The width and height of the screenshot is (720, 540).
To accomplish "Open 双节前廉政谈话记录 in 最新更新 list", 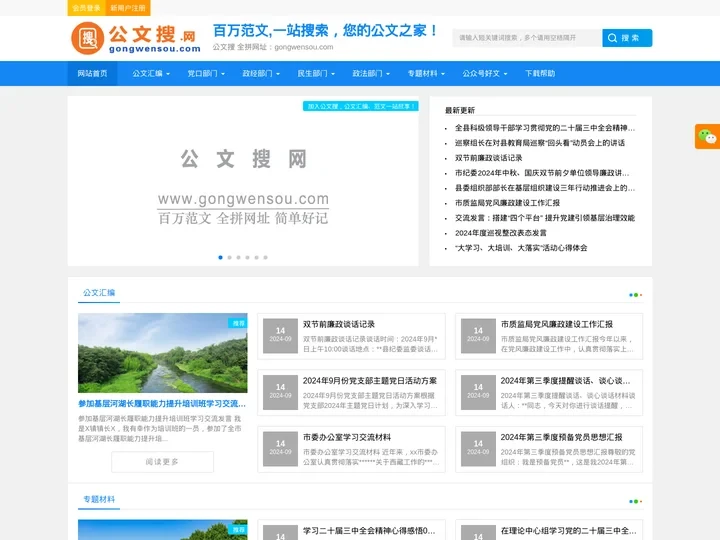I will [x=489, y=158].
